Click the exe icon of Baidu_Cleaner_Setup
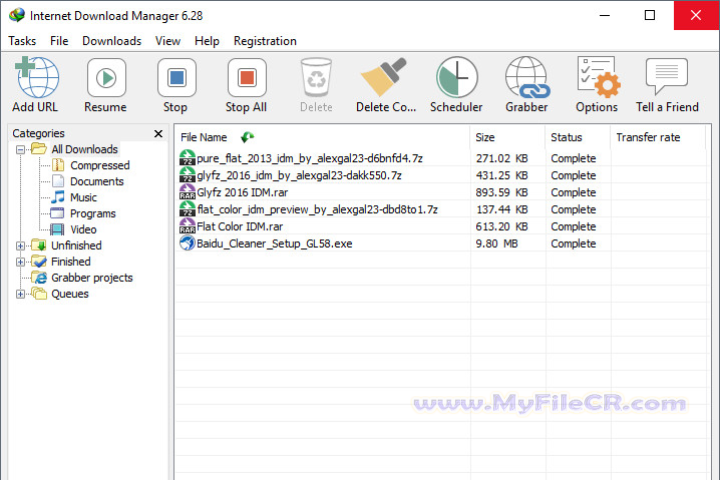 click(187, 243)
